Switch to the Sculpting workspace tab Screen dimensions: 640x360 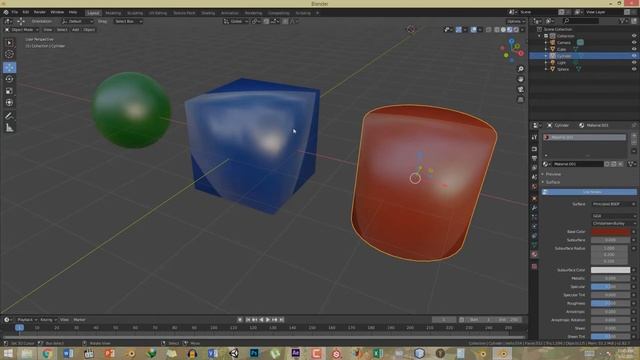(135, 13)
